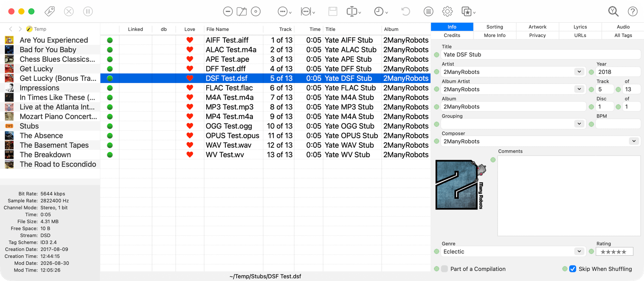Open the Composer dropdown arrow
644x281 pixels.
(x=634, y=141)
